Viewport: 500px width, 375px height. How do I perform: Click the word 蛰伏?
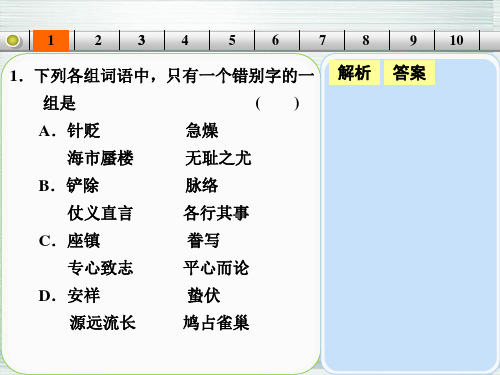coord(204,296)
